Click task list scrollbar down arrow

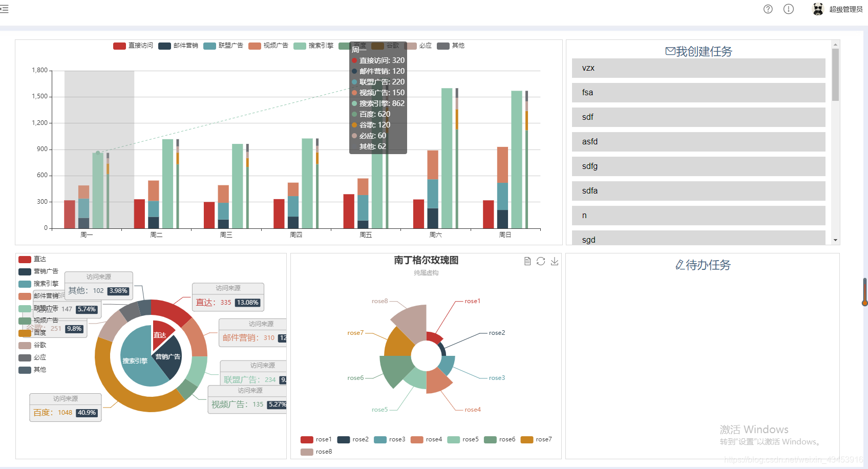[835, 240]
